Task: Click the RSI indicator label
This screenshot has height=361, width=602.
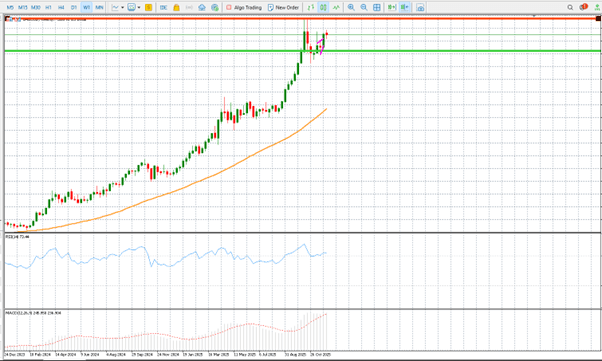Action: point(17,237)
